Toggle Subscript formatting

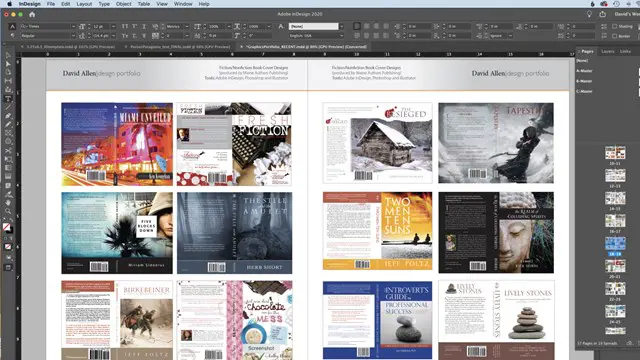[134, 36]
